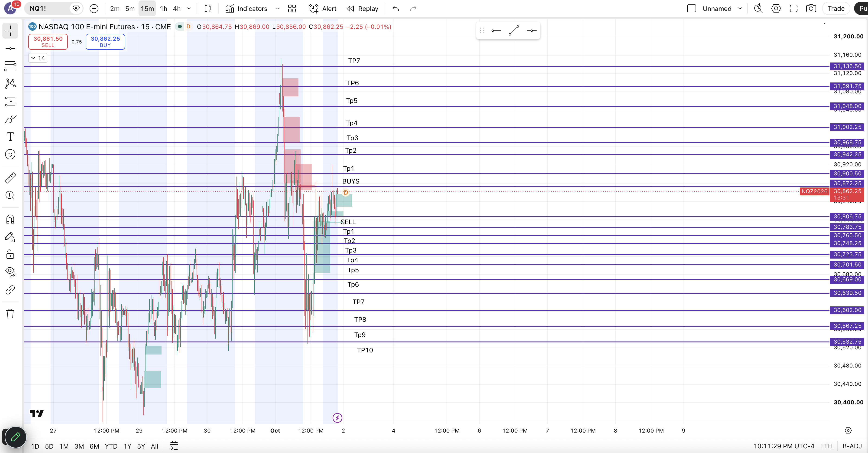Expand the indicator templates dropdown arrow
The image size is (868, 453).
coord(277,8)
